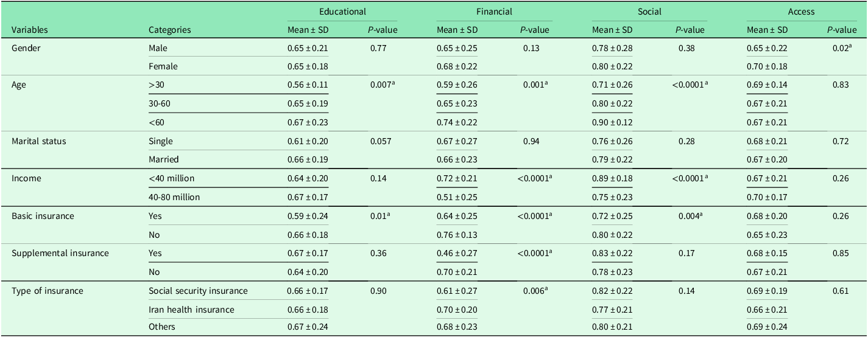Click the Educational column group header
Screen dimensions: 868x337
[343, 11]
